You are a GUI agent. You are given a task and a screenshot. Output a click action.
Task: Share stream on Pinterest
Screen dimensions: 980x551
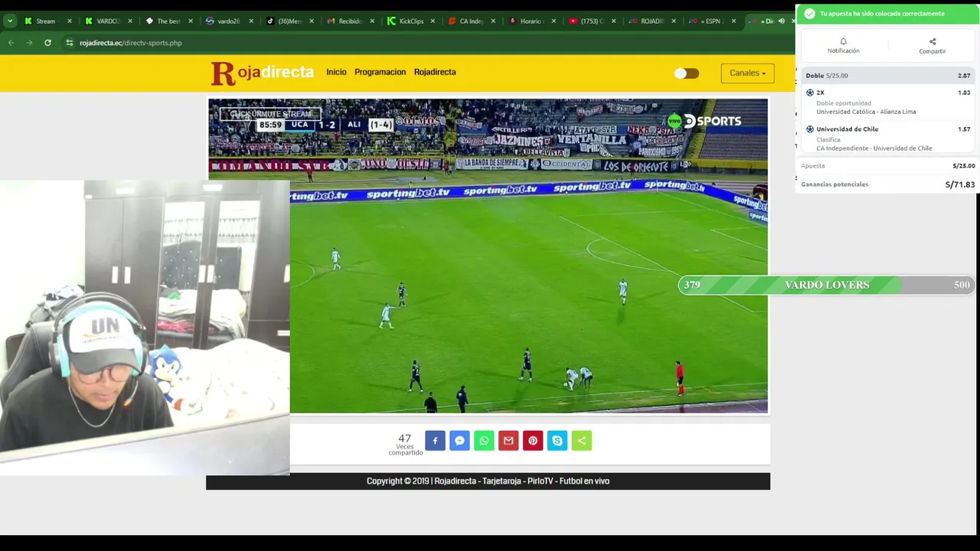(x=533, y=441)
